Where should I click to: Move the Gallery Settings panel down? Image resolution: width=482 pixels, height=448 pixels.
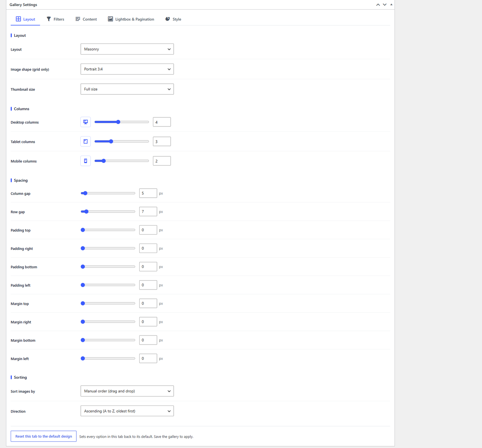click(x=385, y=5)
